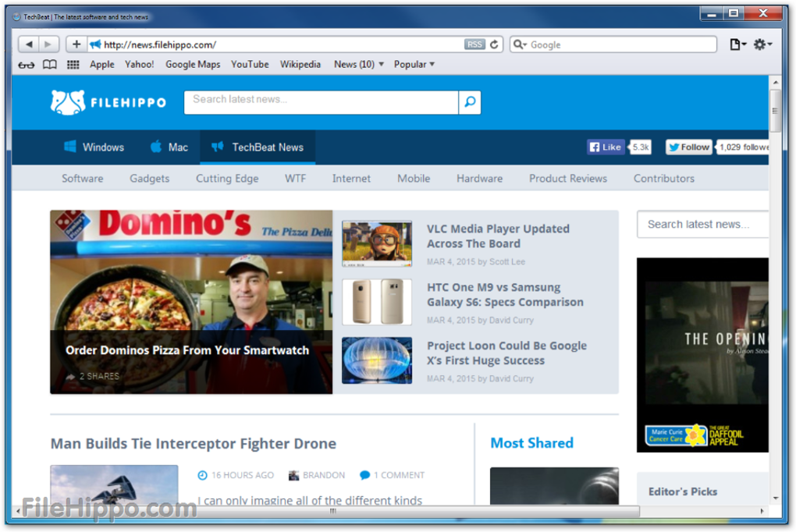
Task: Expand the News (10) bookmarks folder
Action: coord(358,65)
